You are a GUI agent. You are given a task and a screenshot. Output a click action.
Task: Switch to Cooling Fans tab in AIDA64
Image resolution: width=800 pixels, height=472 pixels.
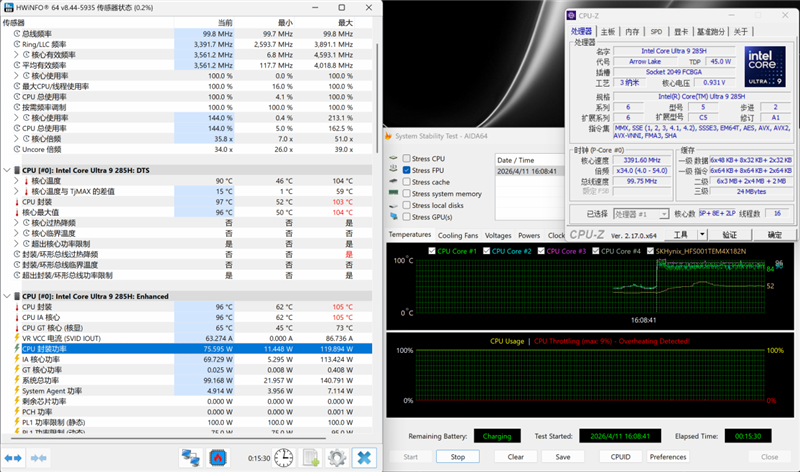coord(458,235)
